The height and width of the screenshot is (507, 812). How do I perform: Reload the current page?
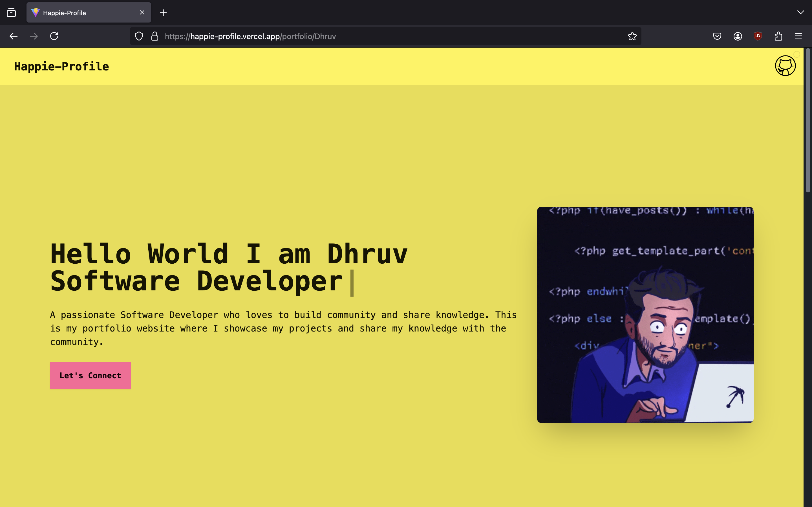click(54, 36)
